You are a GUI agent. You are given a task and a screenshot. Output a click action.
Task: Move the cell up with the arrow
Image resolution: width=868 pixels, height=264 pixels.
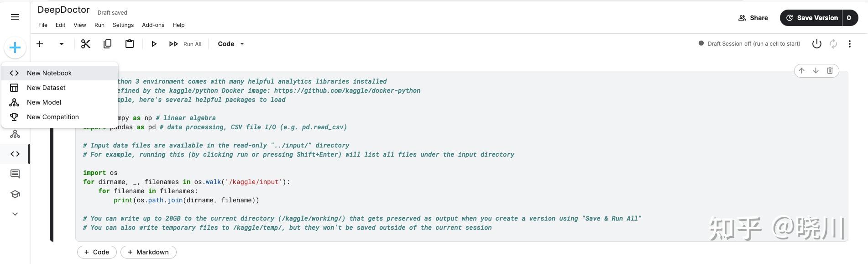(801, 70)
